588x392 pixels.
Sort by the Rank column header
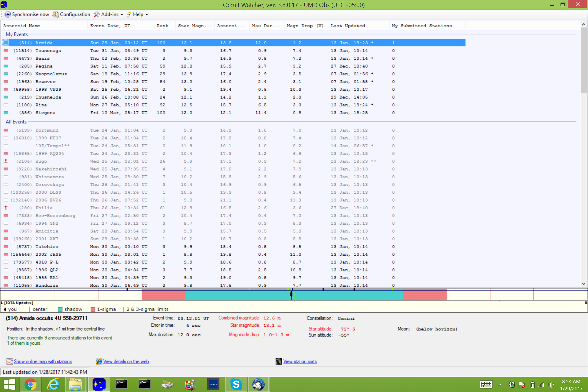pyautogui.click(x=163, y=26)
